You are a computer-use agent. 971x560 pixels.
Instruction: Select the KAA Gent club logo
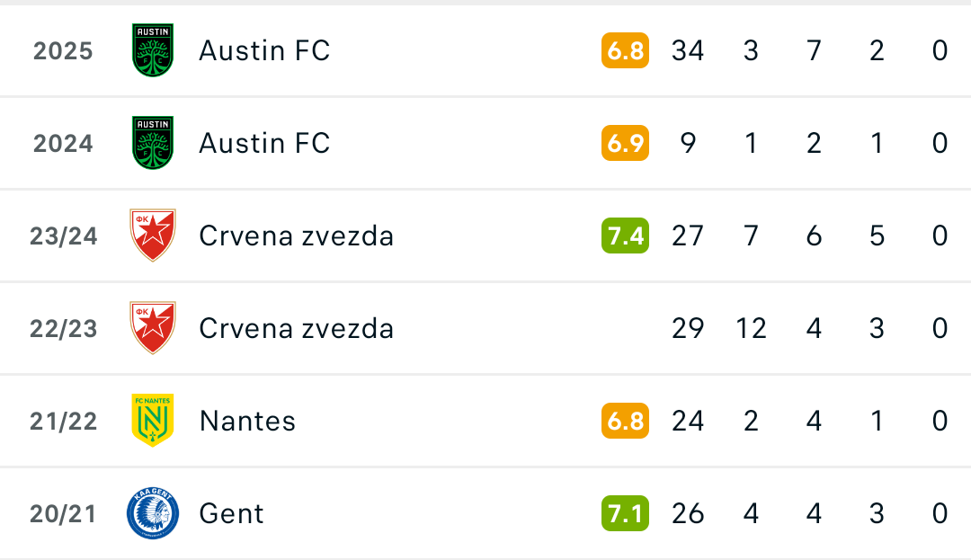pos(153,513)
